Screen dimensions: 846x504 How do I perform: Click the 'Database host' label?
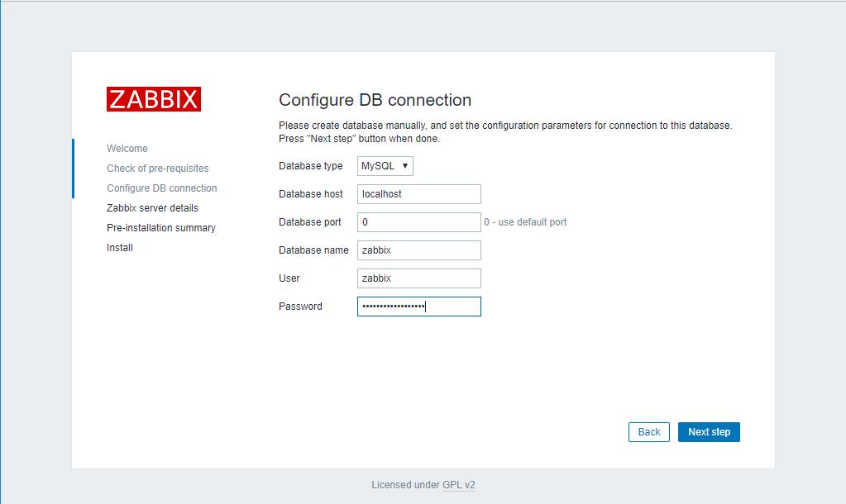click(311, 194)
